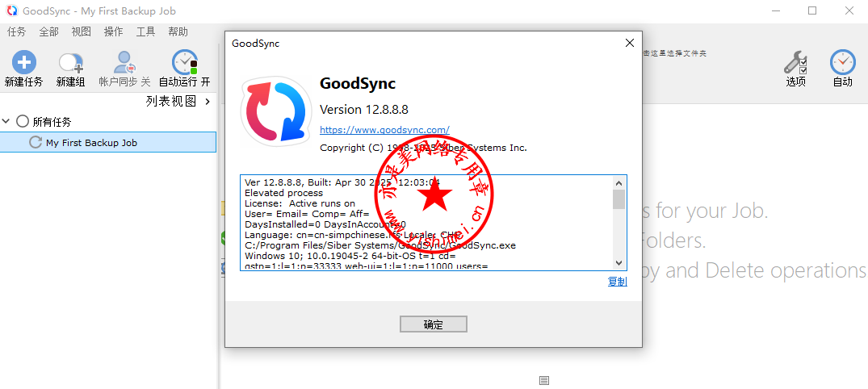Click the GoodSync heading text in dialog
This screenshot has height=389, width=868.
tap(358, 84)
